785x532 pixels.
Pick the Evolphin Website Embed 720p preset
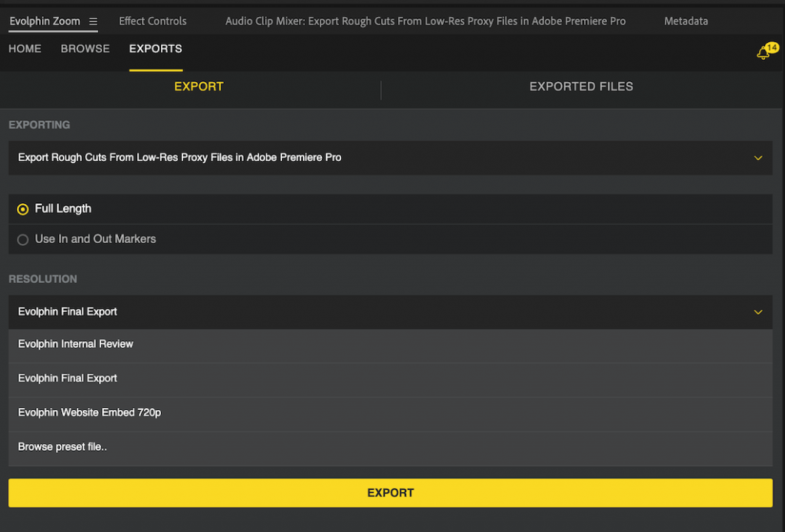point(89,412)
